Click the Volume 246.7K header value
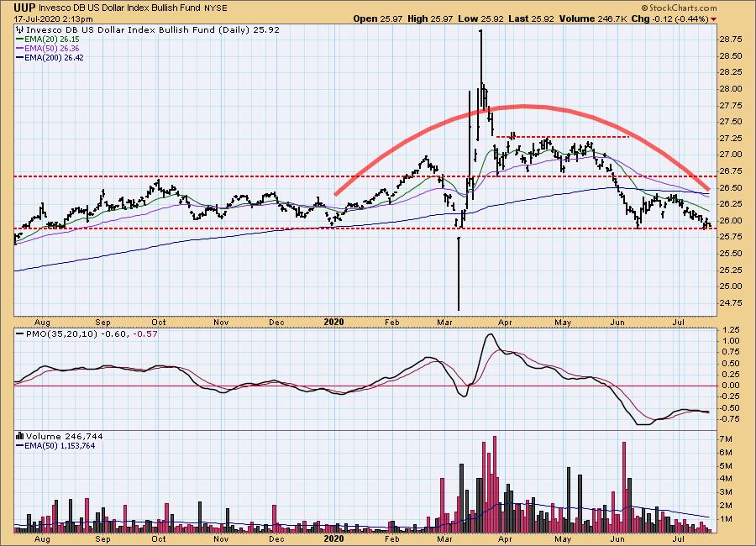The height and width of the screenshot is (546, 756). click(x=593, y=18)
